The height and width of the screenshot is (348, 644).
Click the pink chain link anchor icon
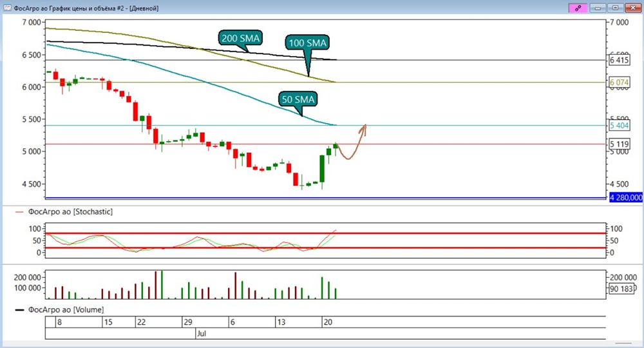[578, 8]
